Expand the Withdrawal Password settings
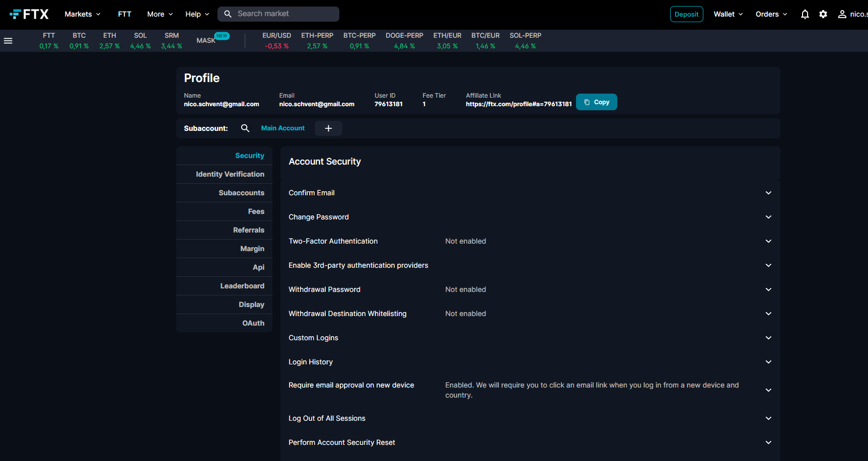 (x=768, y=289)
